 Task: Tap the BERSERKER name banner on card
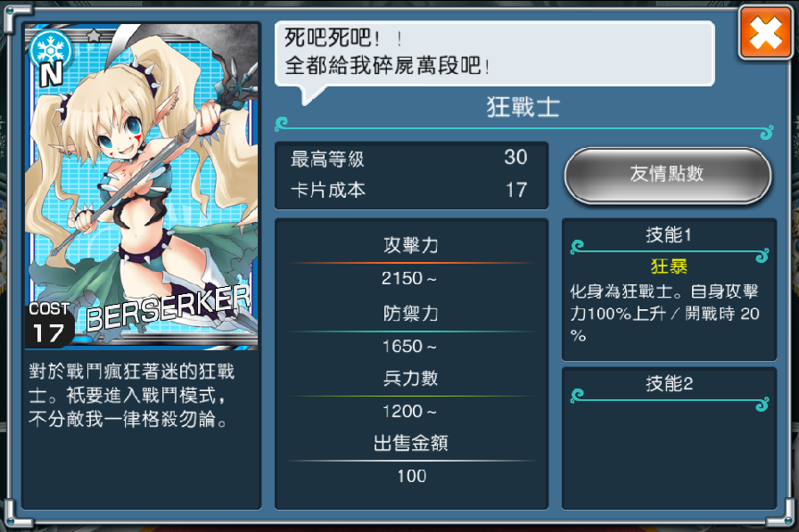169,308
